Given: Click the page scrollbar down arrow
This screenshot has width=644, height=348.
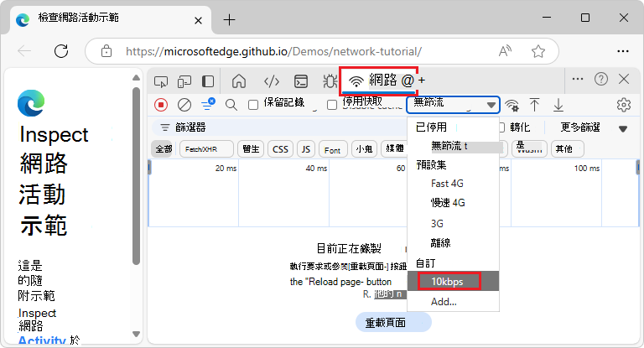Looking at the screenshot, I should pos(137,334).
